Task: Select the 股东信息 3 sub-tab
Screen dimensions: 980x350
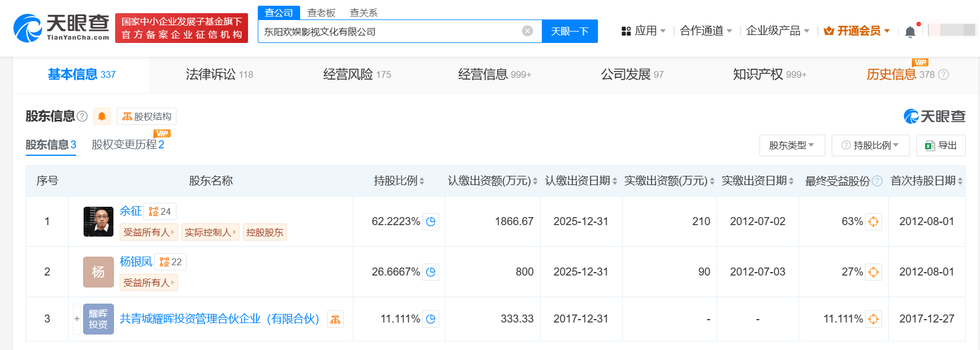Action: point(51,145)
